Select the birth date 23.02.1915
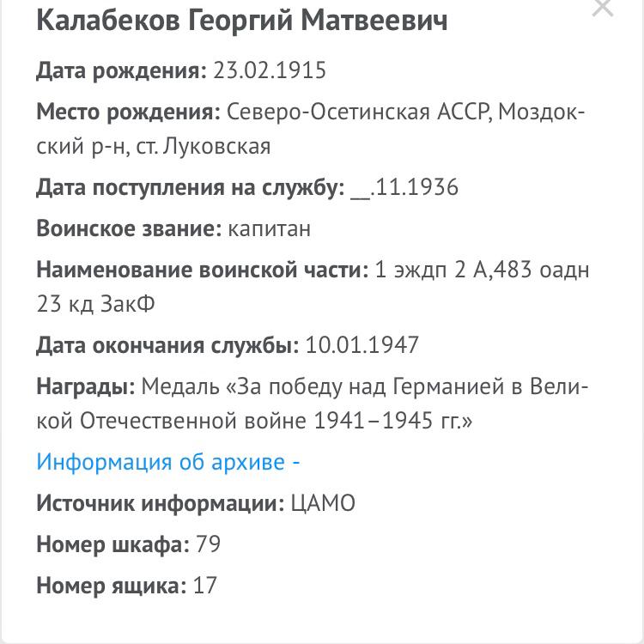Viewport: 644px width, 644px height. 270,70
